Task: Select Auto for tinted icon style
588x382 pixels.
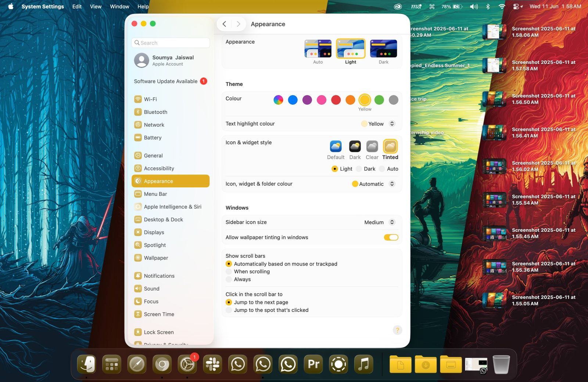Action: tap(389, 169)
